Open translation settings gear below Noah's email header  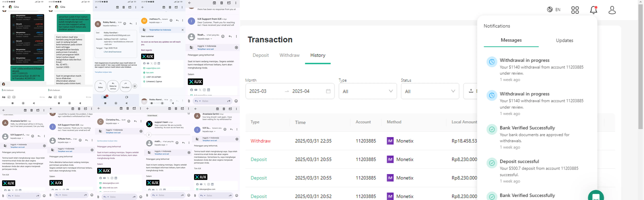coord(236,47)
